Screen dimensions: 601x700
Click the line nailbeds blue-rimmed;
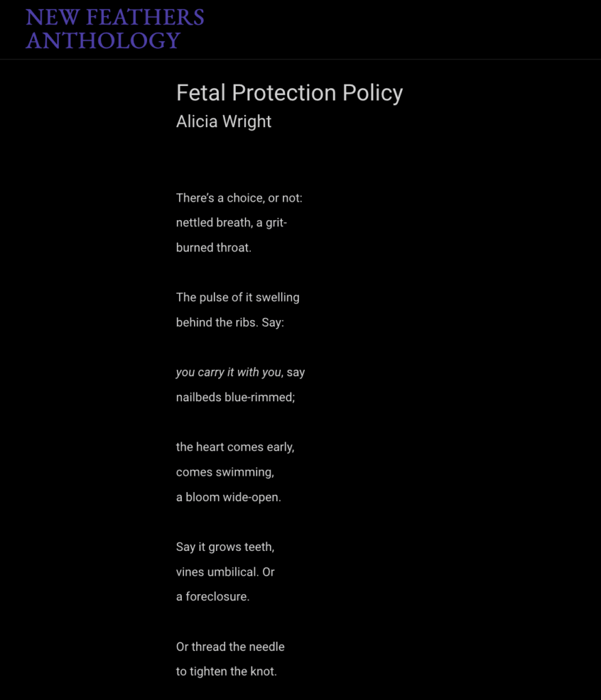coord(235,397)
